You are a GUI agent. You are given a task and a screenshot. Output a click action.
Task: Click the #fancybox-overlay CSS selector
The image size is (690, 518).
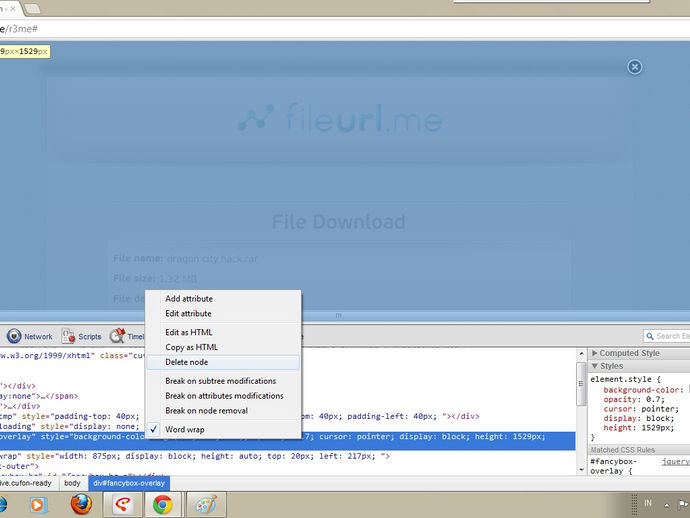[x=613, y=466]
